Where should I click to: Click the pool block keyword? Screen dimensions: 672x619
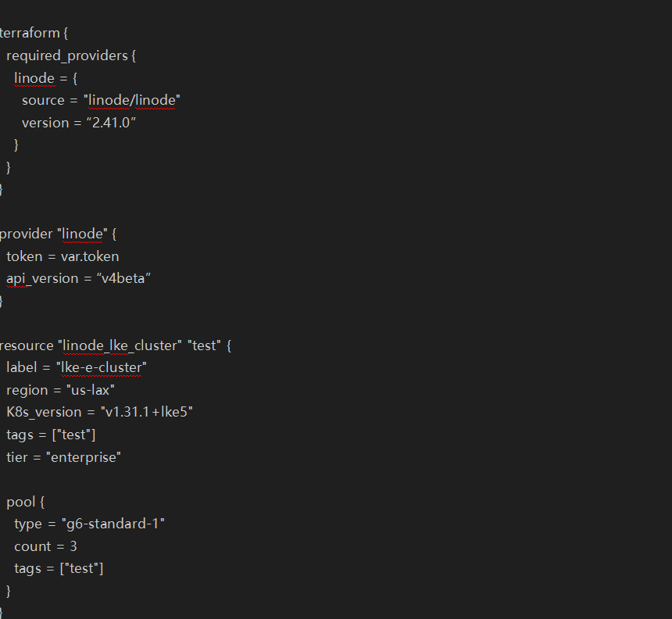click(21, 502)
